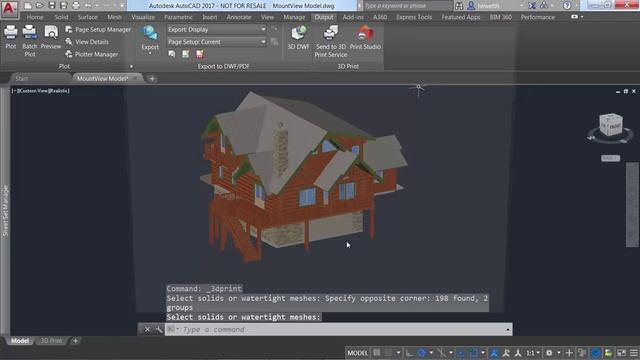
Task: Switch to the Model layout tab
Action: pos(20,340)
